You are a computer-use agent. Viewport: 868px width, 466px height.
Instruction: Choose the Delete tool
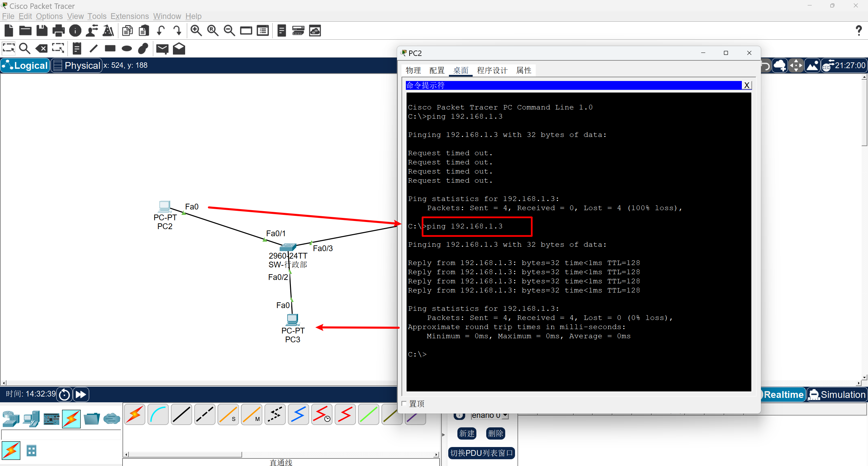pos(41,49)
